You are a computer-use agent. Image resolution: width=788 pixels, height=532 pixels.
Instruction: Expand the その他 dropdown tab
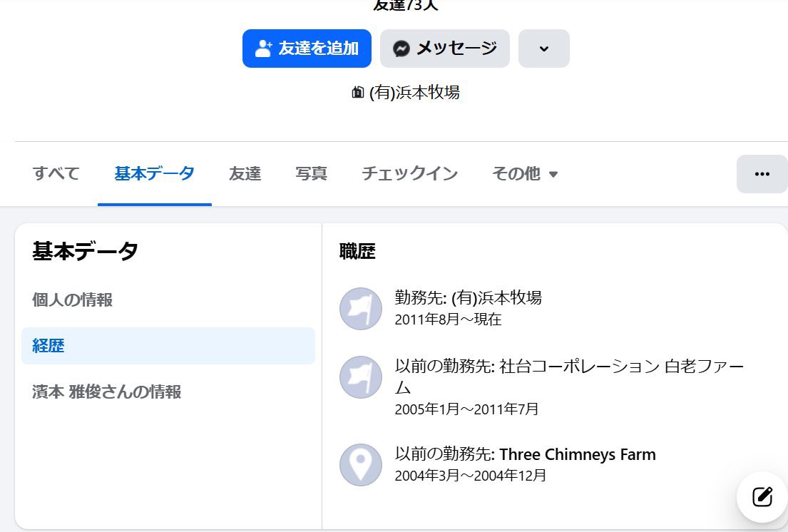point(524,173)
